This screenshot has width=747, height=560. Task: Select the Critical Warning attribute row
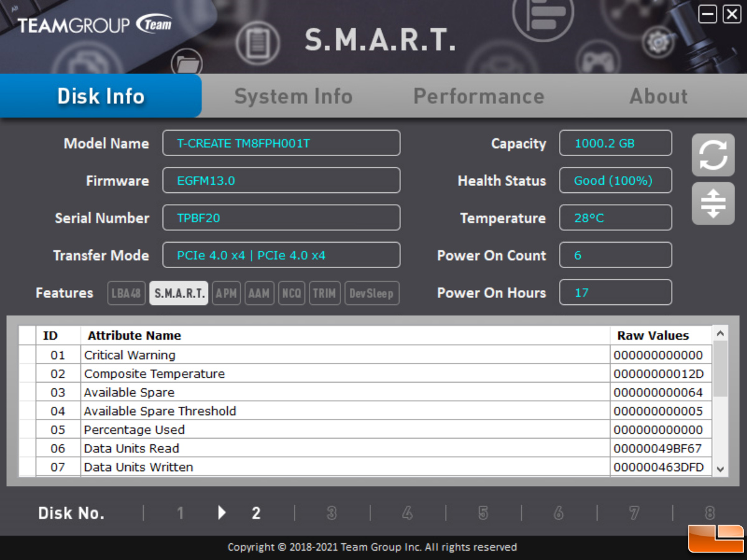[365, 355]
